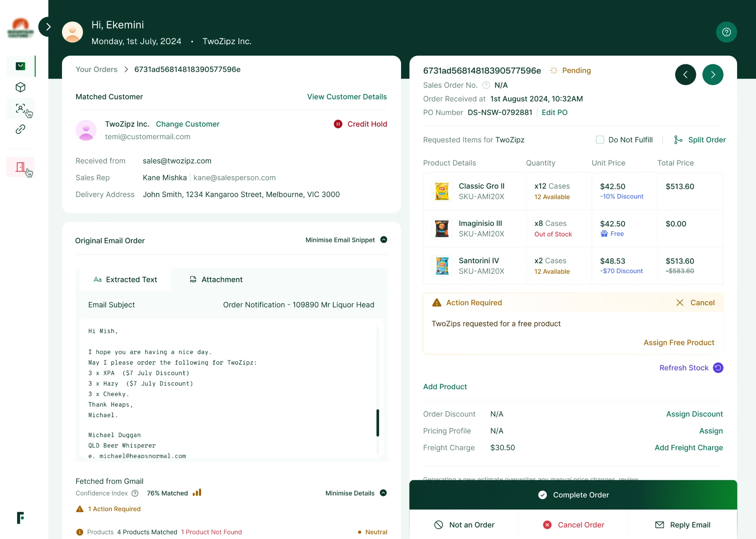
Task: Go to the previous order arrow
Action: tap(685, 75)
